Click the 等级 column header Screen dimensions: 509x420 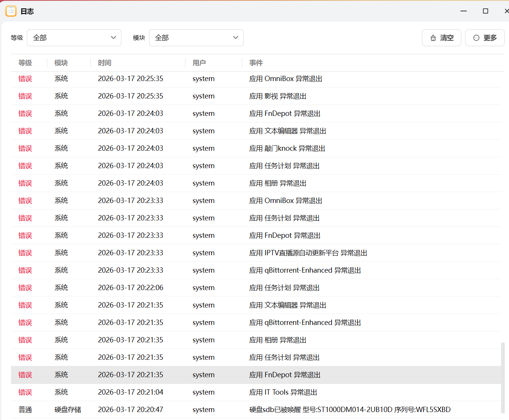25,63
